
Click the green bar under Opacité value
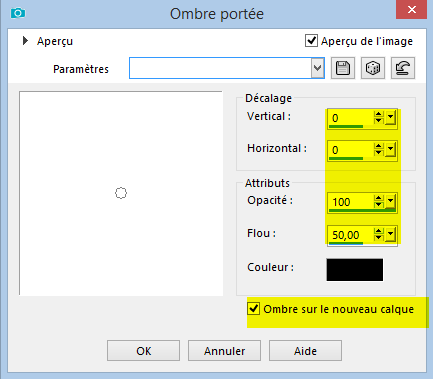362,210
